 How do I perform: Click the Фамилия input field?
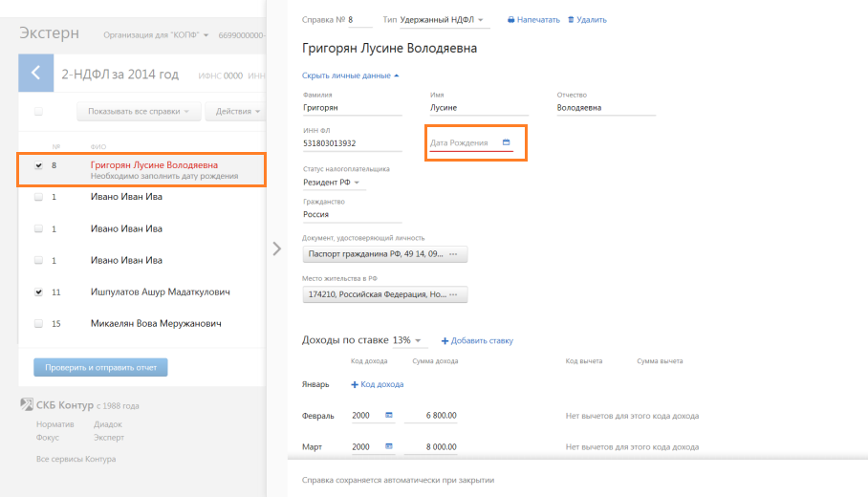click(x=351, y=108)
